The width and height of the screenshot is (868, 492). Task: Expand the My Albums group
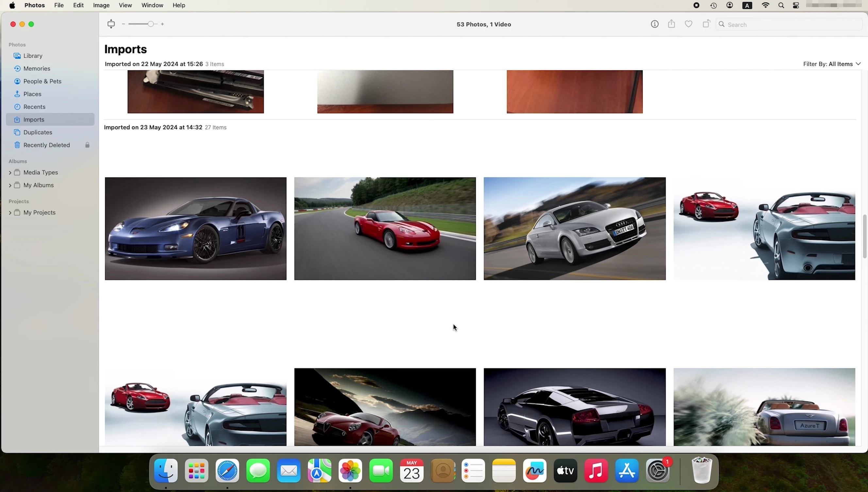[x=10, y=185]
